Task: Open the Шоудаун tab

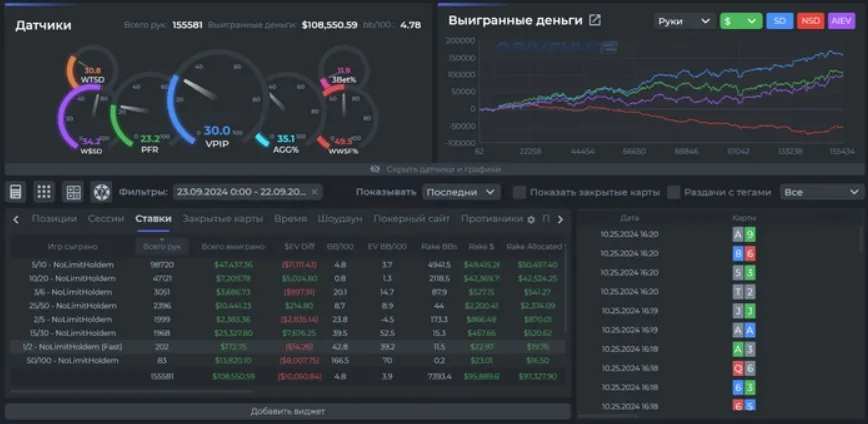Action: coord(340,219)
